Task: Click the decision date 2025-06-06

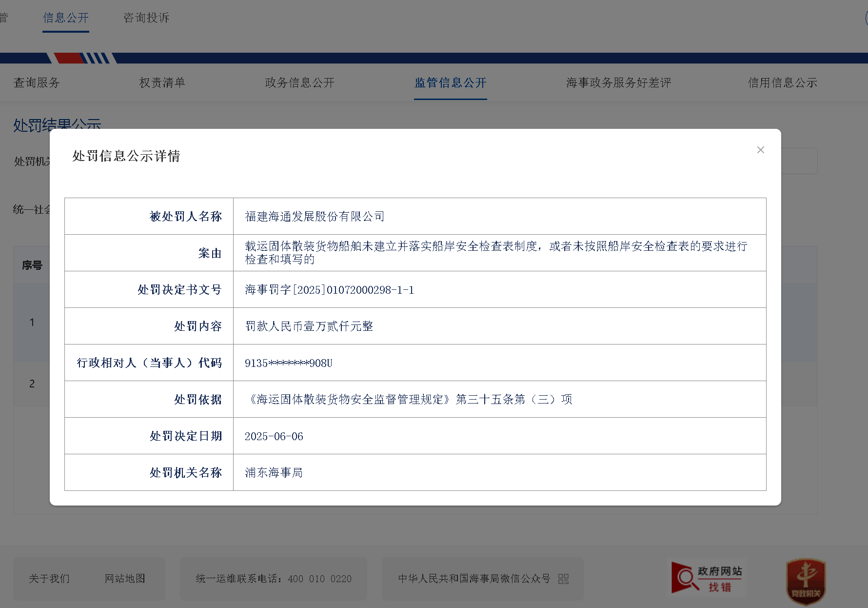Action: click(274, 436)
